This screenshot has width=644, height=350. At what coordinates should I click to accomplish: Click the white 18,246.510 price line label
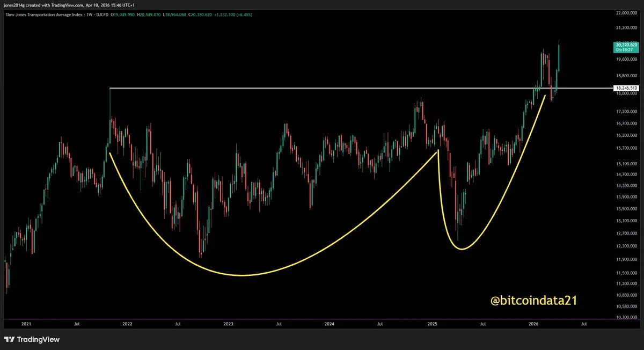626,87
